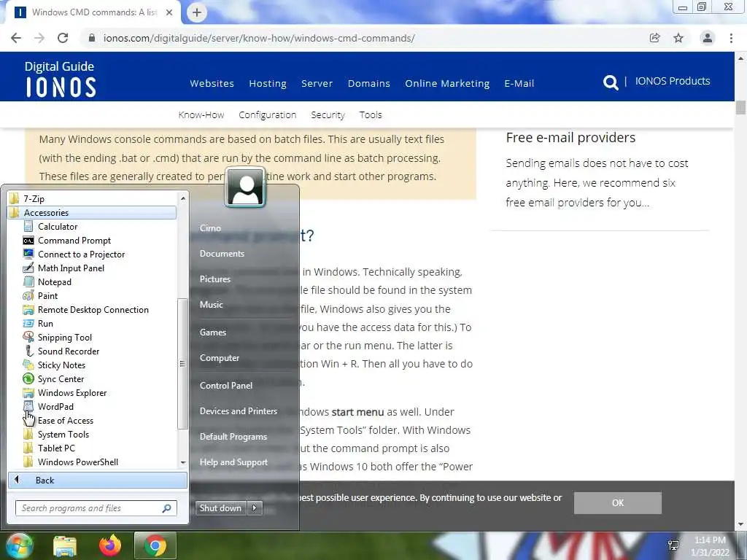Open the Server nav category
Screen dimensions: 747x560
tap(317, 83)
